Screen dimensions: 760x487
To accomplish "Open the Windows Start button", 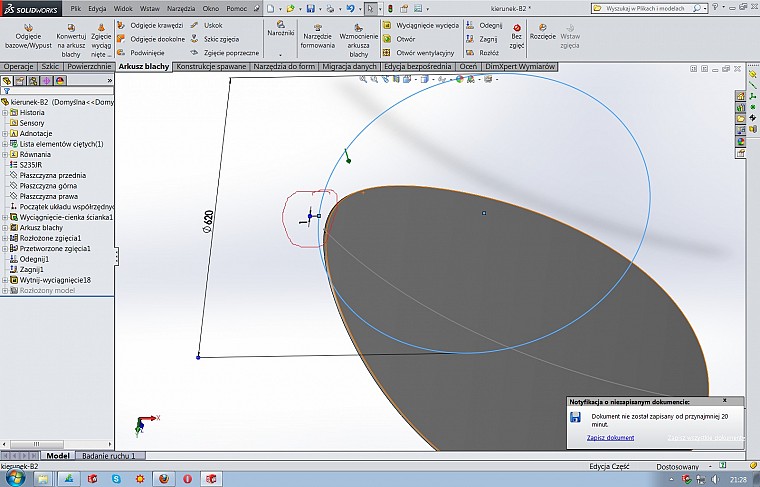I will 14,478.
